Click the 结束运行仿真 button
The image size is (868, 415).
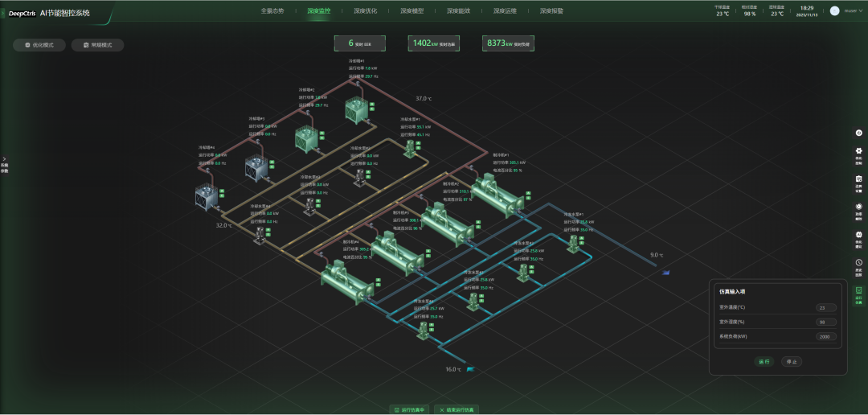click(456, 409)
